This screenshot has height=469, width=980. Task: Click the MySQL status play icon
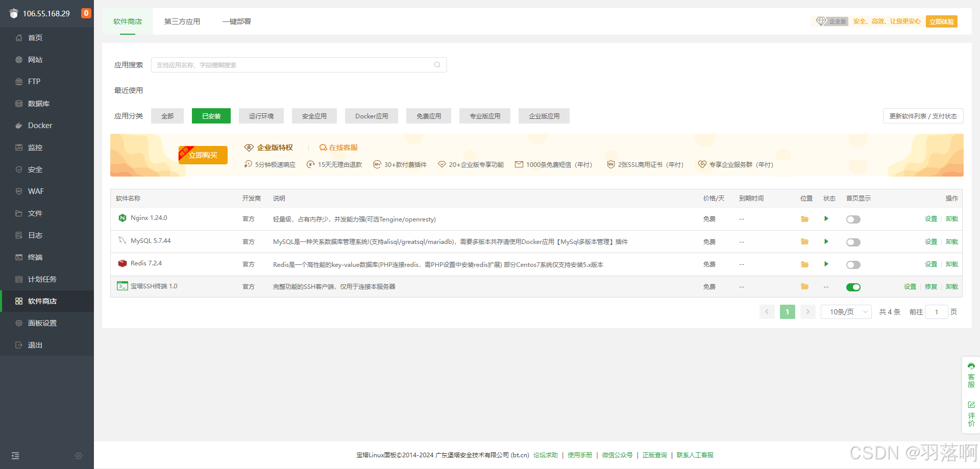pyautogui.click(x=826, y=241)
